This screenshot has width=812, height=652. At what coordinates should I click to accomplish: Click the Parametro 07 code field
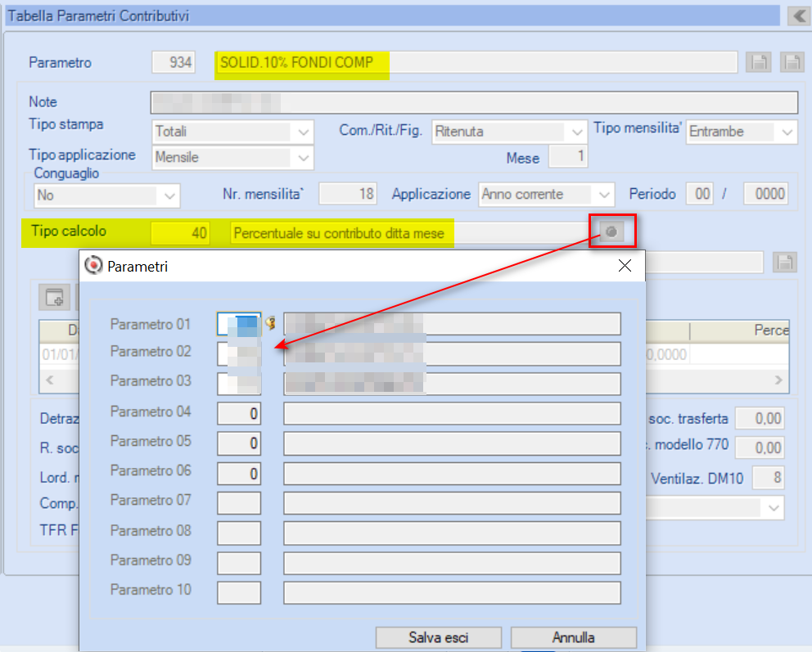click(x=239, y=503)
